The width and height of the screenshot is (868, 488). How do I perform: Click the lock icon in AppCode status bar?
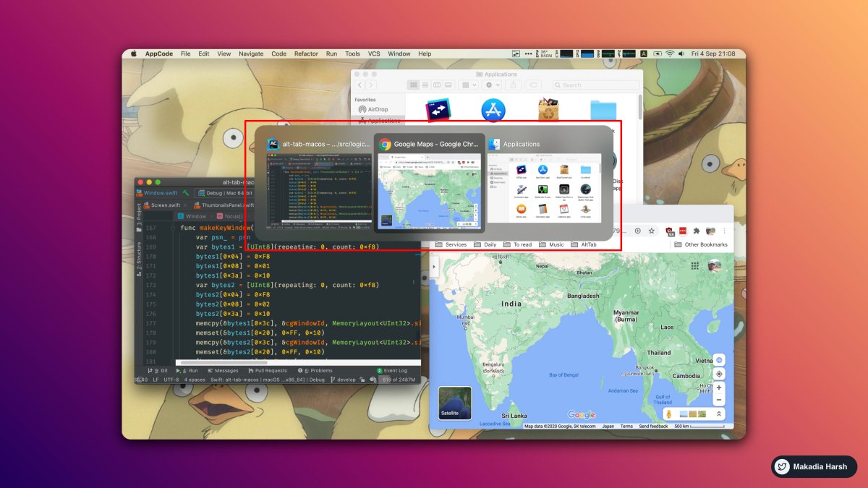tap(363, 379)
